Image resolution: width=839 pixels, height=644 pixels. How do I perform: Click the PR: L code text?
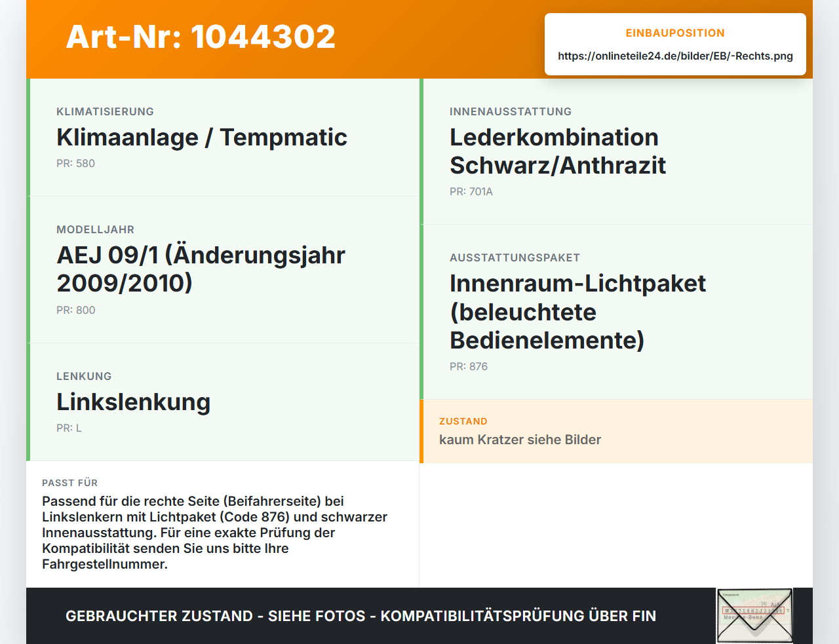(x=69, y=428)
